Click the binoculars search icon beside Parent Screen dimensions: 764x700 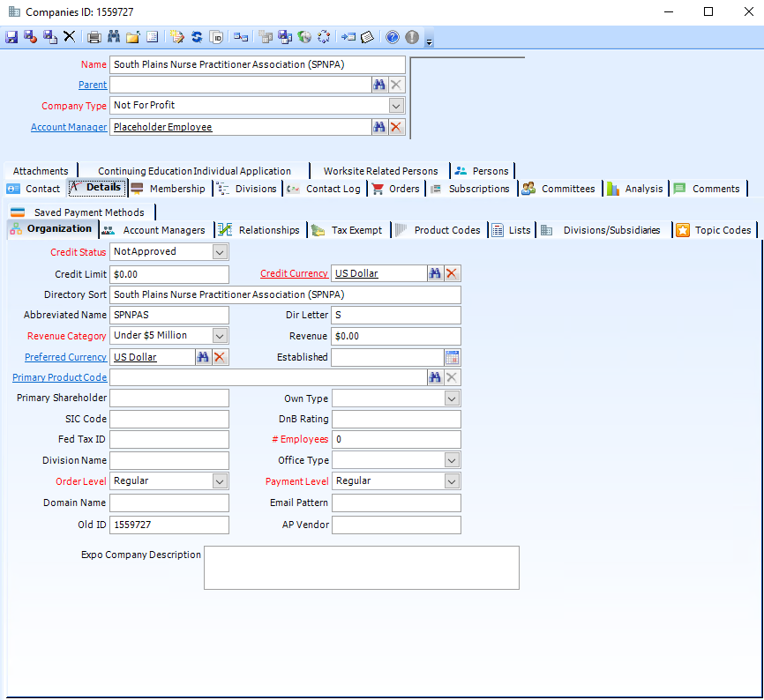click(379, 85)
